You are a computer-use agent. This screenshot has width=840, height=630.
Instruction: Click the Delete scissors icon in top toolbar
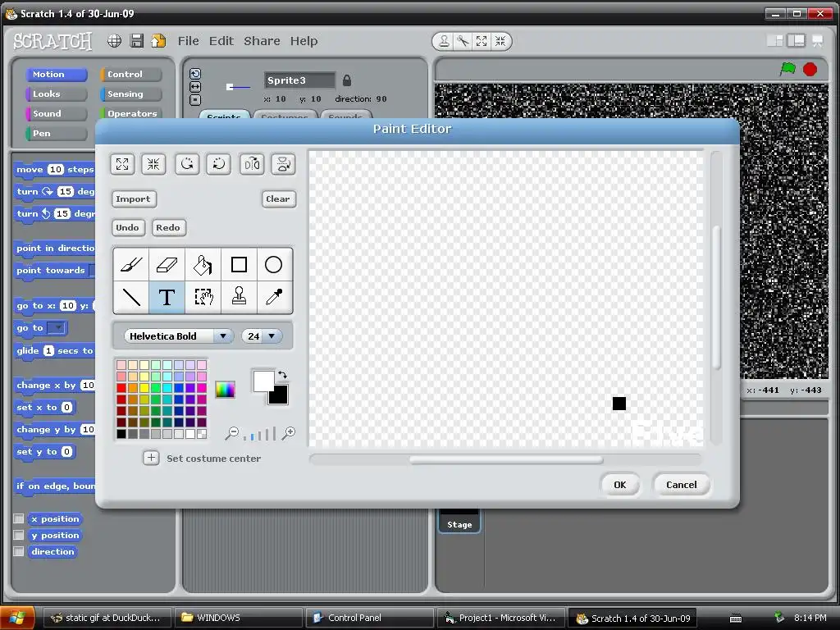pos(463,41)
